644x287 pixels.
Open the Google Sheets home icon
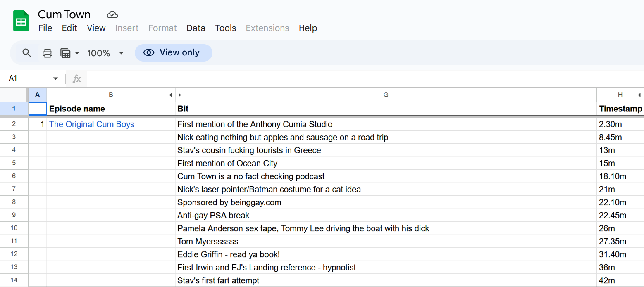tap(21, 21)
